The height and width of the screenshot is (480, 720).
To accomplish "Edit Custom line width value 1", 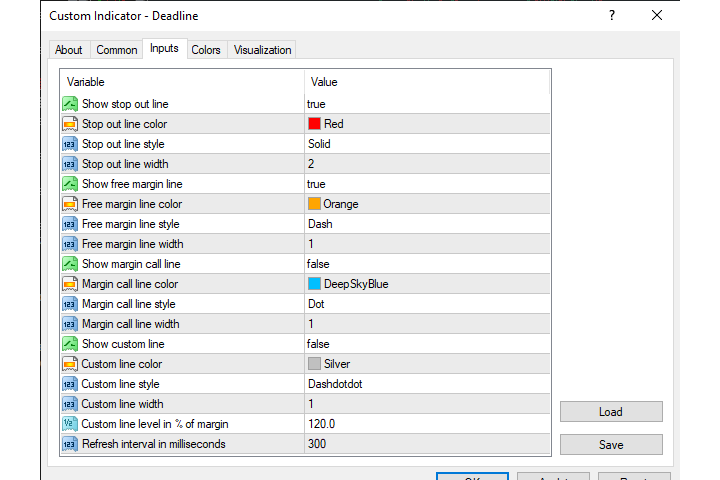I will [427, 404].
